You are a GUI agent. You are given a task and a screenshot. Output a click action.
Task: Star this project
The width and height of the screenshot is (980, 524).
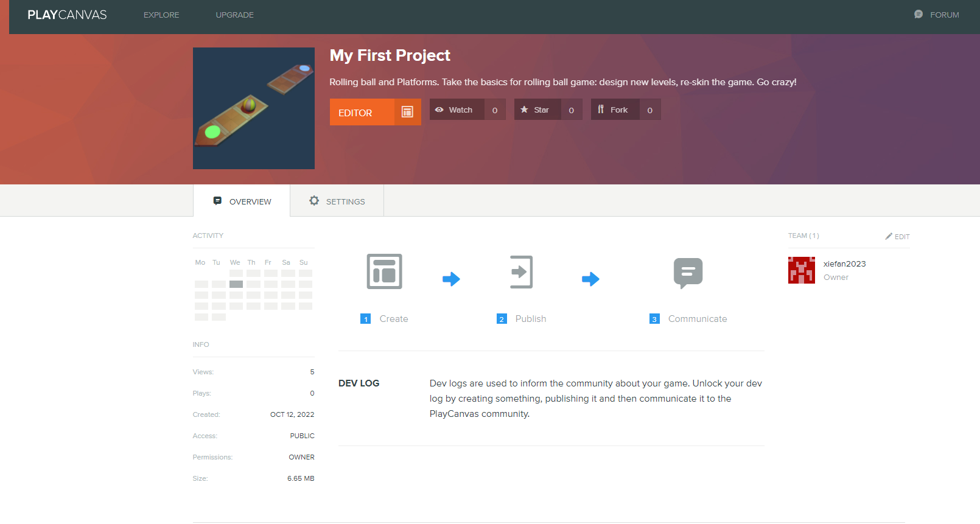click(537, 110)
